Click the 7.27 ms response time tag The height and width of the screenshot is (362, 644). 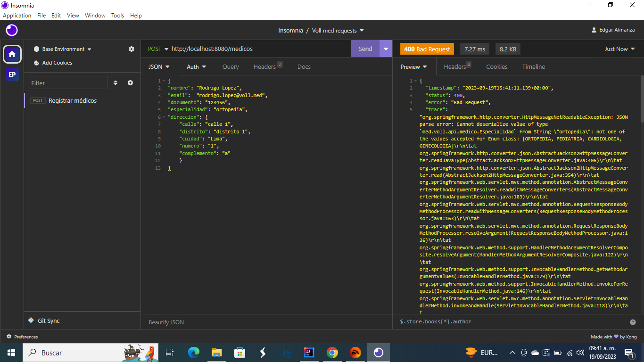coord(475,49)
